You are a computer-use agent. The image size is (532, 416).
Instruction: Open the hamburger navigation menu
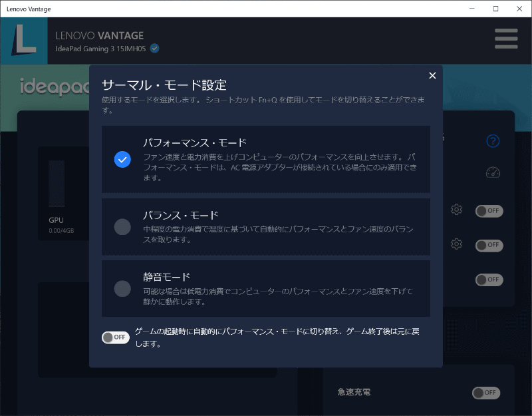(x=506, y=39)
